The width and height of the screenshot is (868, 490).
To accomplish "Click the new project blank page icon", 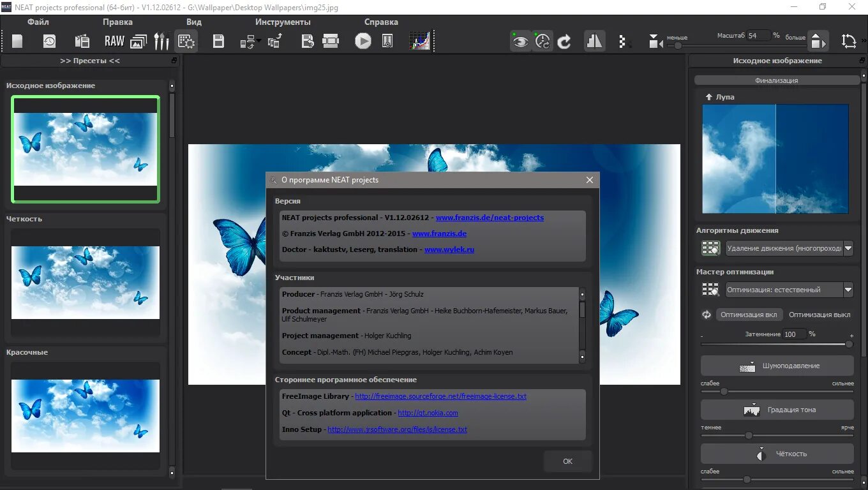I will coord(17,41).
